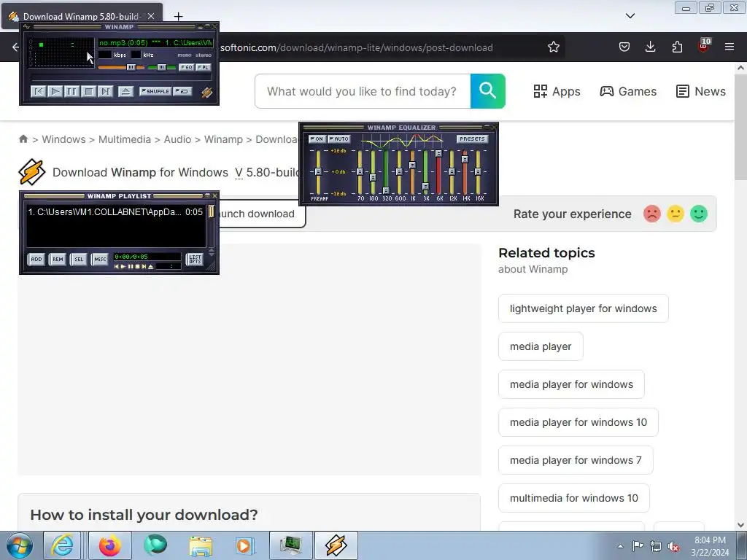The height and width of the screenshot is (560, 747).
Task: Open the MISC menu in Winamp playlist
Action: pyautogui.click(x=100, y=259)
